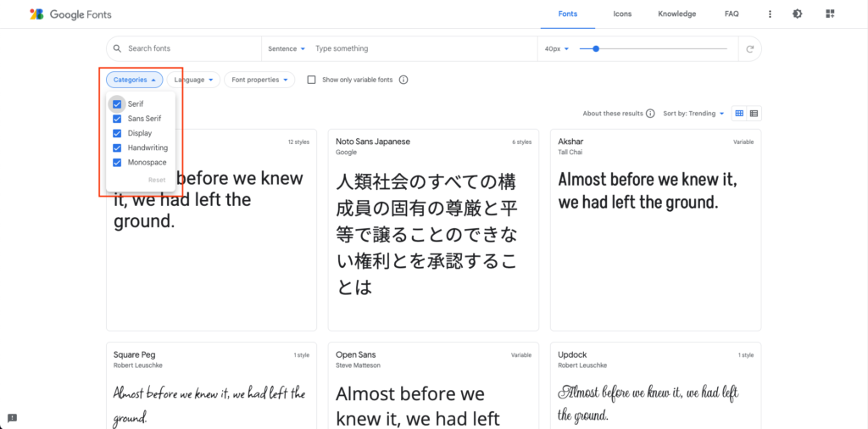Click the Variable label on Akshar card

click(743, 142)
